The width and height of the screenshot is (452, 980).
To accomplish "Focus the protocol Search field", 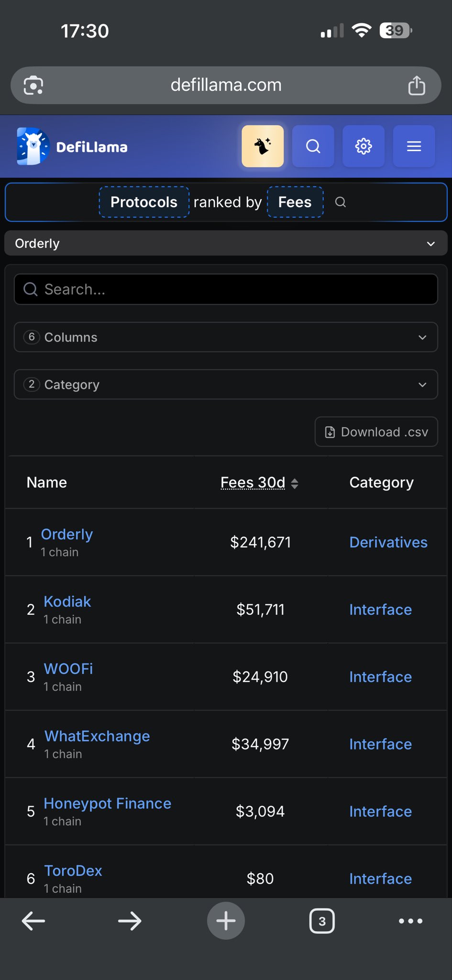I will point(226,290).
